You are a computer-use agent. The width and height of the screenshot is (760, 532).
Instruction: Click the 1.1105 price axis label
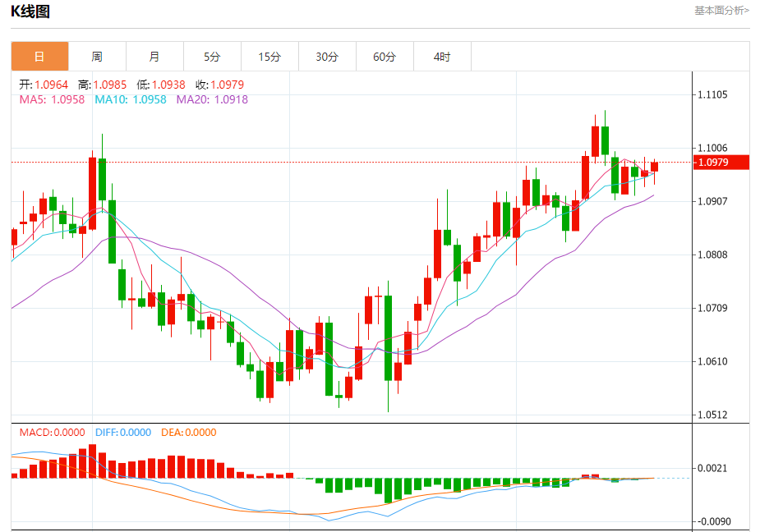pos(712,95)
